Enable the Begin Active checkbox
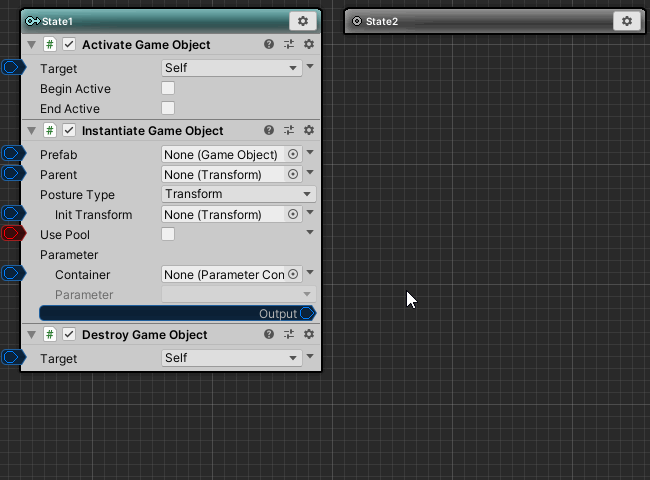The height and width of the screenshot is (480, 650). coord(168,89)
